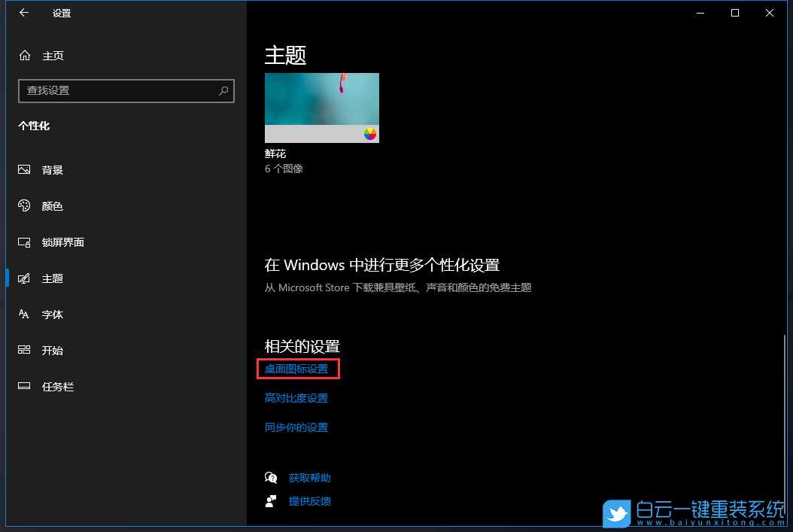
Task: Open the 颜色 (Colors) settings
Action: click(x=53, y=205)
